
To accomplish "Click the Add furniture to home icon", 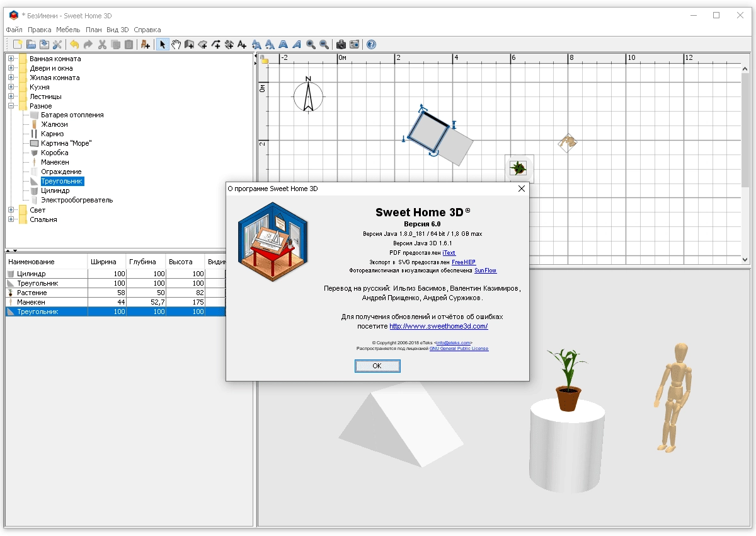I will pos(146,44).
